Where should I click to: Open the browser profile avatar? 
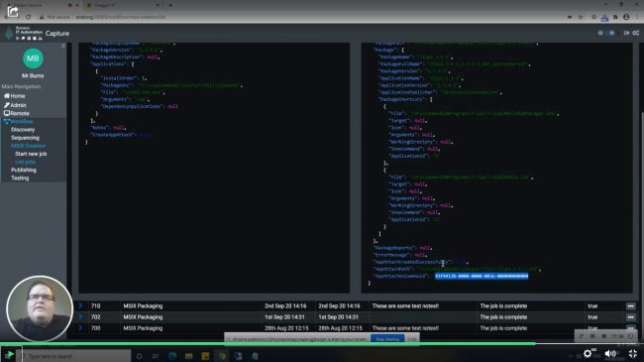(x=626, y=17)
